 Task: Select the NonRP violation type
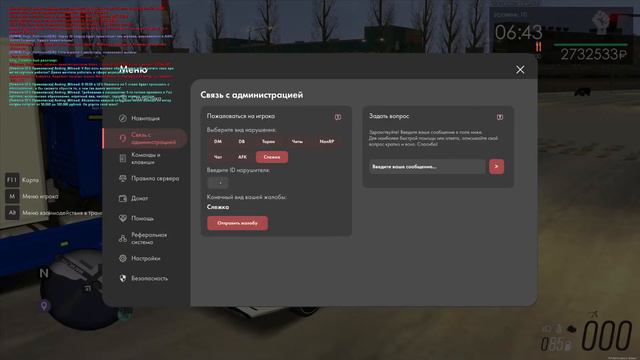pyautogui.click(x=327, y=142)
